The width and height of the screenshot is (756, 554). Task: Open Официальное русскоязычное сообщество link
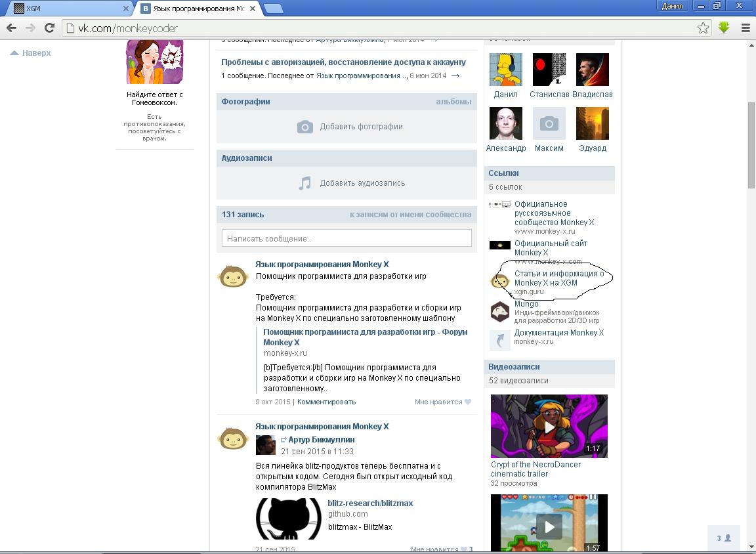tap(554, 213)
